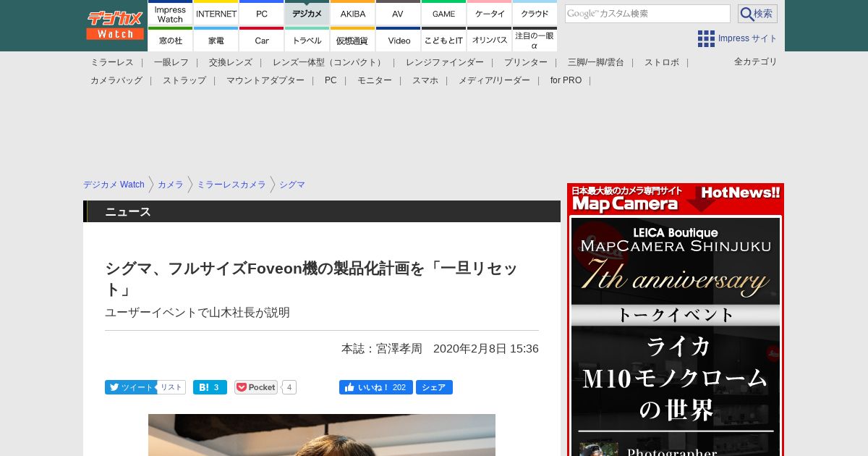The width and height of the screenshot is (868, 456).
Task: Go to ストロボ category
Action: point(662,62)
